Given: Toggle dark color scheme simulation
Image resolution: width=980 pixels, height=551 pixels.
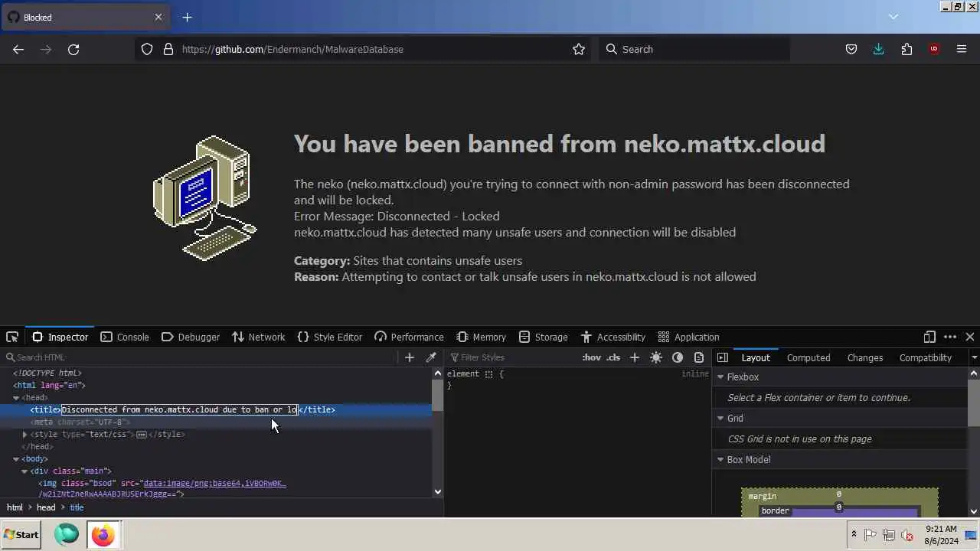Looking at the screenshot, I should [x=678, y=357].
